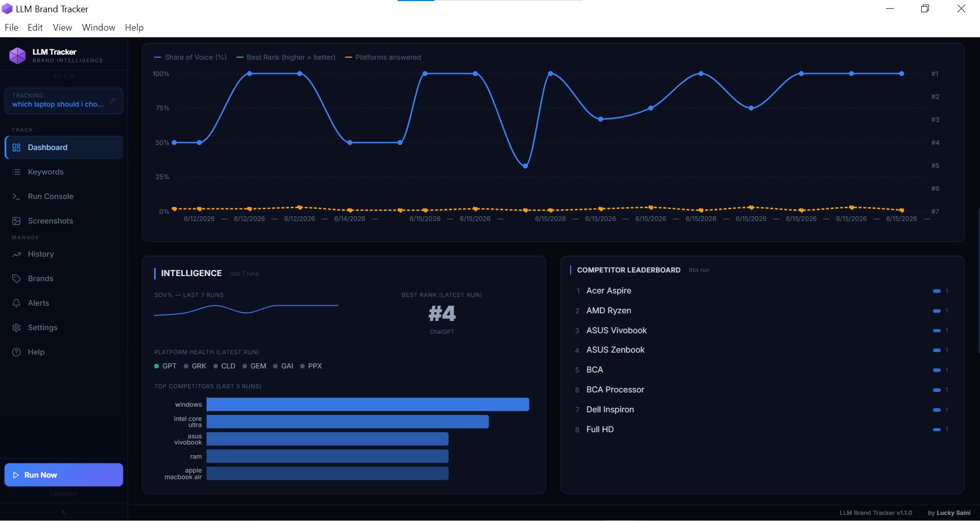
Task: Click the app icon in title bar
Action: 7,9
